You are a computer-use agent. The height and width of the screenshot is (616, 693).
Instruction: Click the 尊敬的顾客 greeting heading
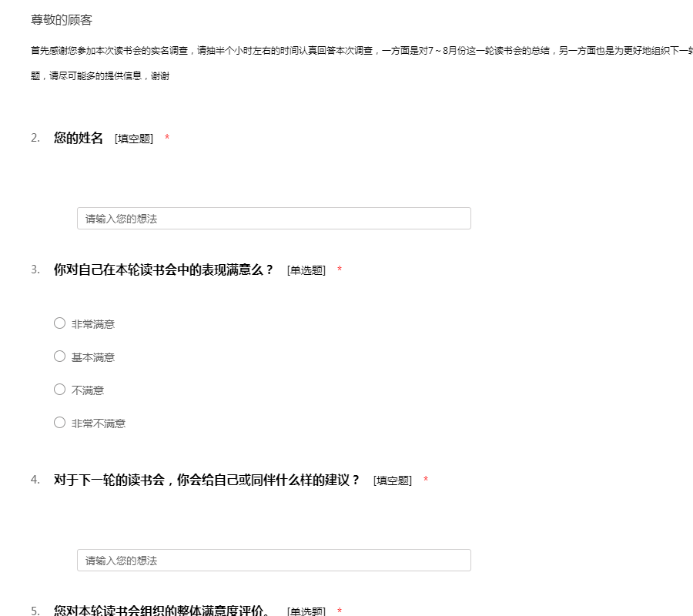[62, 20]
